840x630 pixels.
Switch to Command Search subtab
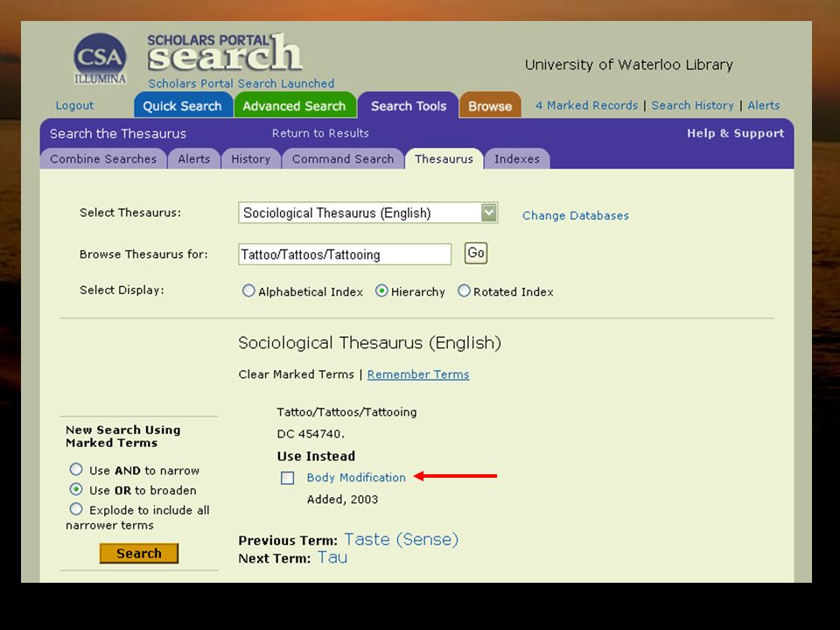tap(343, 159)
